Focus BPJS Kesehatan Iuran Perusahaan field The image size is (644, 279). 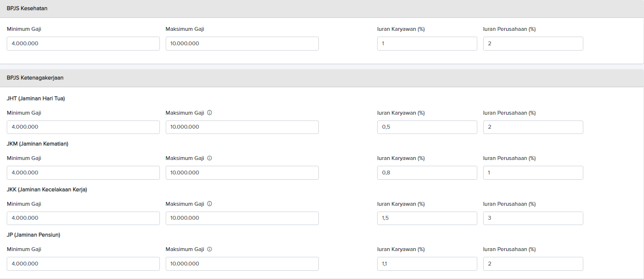[x=533, y=43]
